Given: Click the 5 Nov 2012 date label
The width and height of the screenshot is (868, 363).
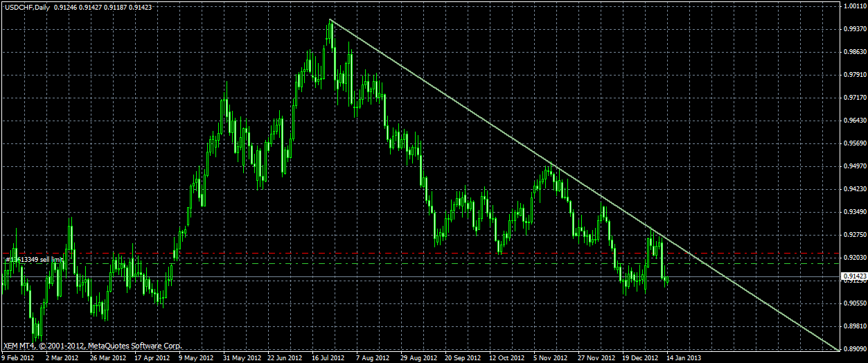Looking at the screenshot, I should 552,358.
